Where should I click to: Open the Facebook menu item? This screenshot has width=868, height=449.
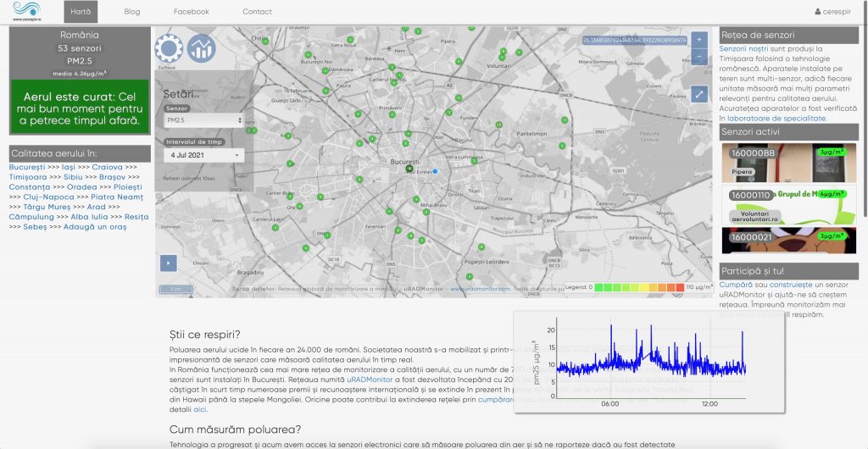pos(191,12)
